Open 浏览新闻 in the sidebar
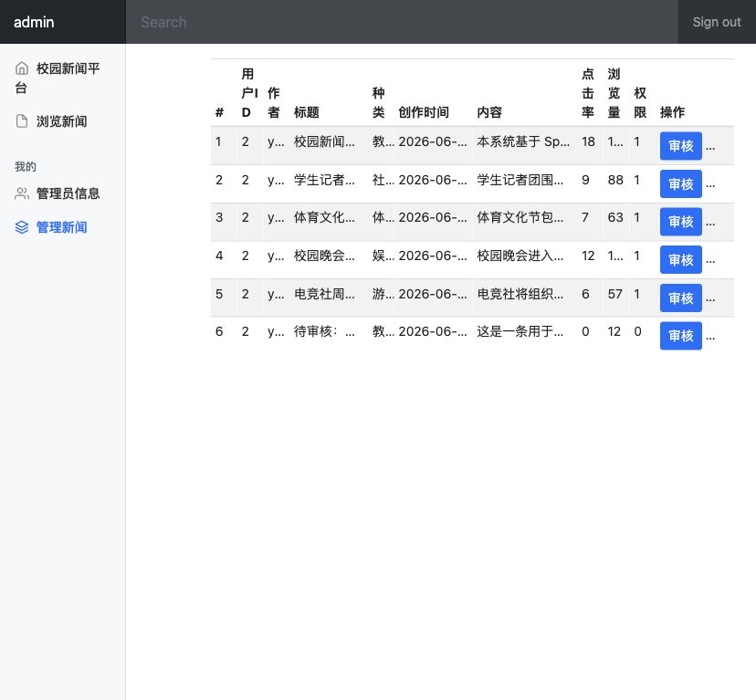Screen dimensions: 756x700 click(51, 121)
